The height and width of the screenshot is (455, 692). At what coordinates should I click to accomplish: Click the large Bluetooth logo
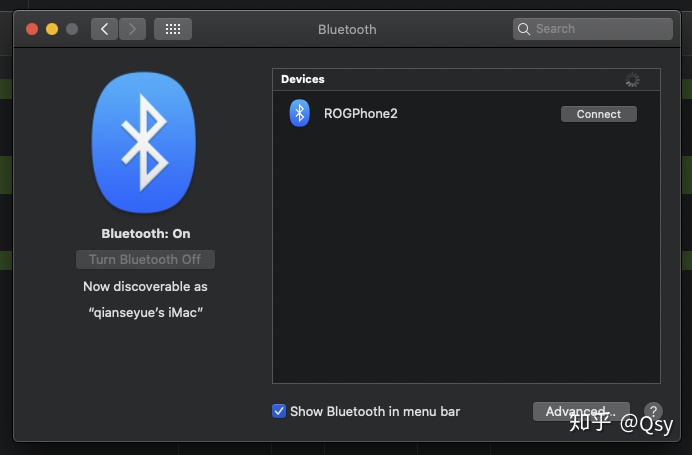tap(144, 143)
